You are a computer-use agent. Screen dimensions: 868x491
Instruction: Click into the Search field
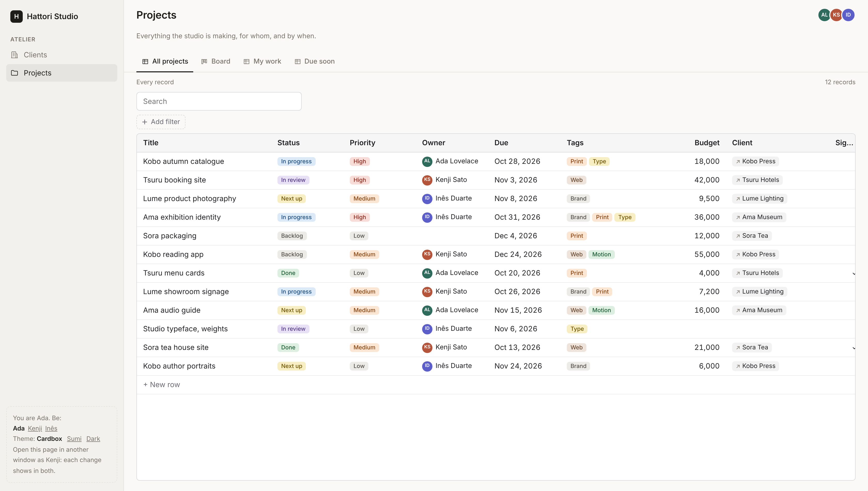219,101
